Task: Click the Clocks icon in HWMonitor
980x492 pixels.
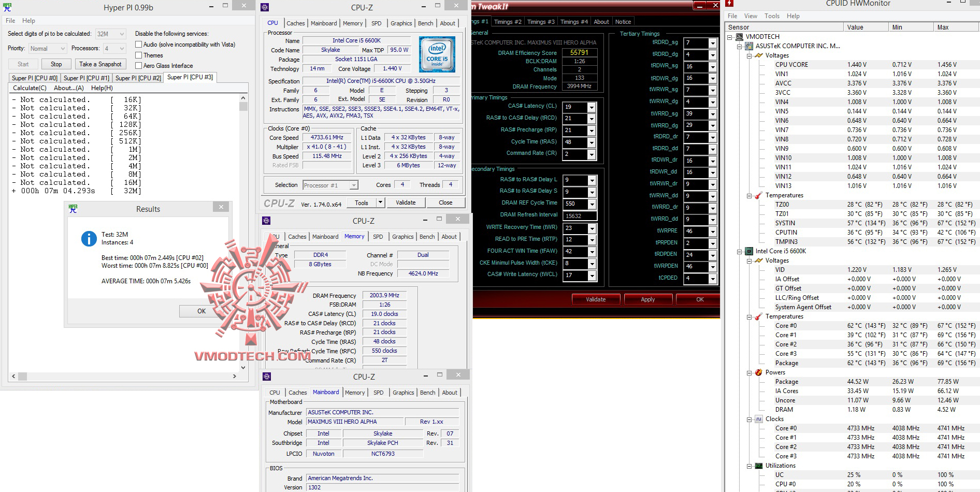Action: (758, 419)
